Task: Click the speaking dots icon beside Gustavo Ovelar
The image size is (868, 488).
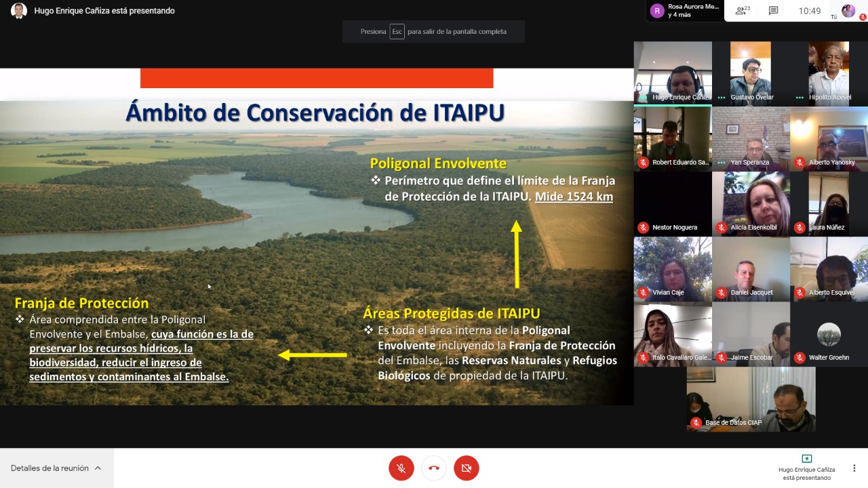Action: 722,98
